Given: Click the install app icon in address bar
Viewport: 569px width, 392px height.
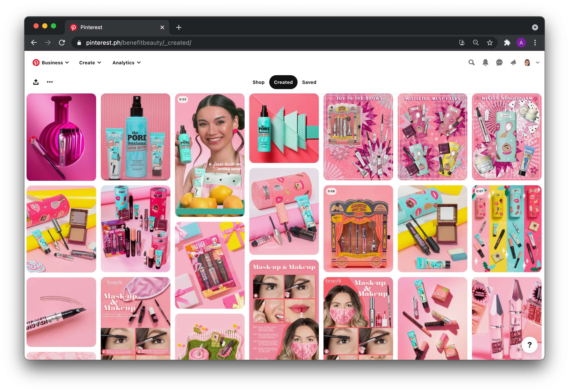Looking at the screenshot, I should tap(462, 43).
